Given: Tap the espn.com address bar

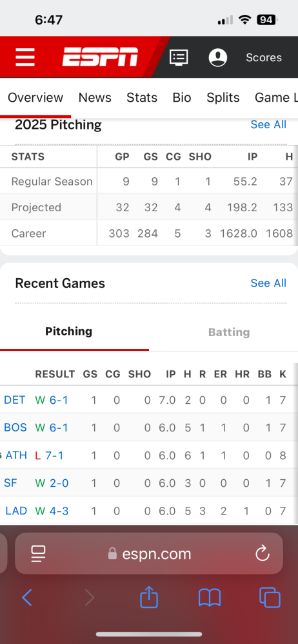Looking at the screenshot, I should click(x=149, y=554).
